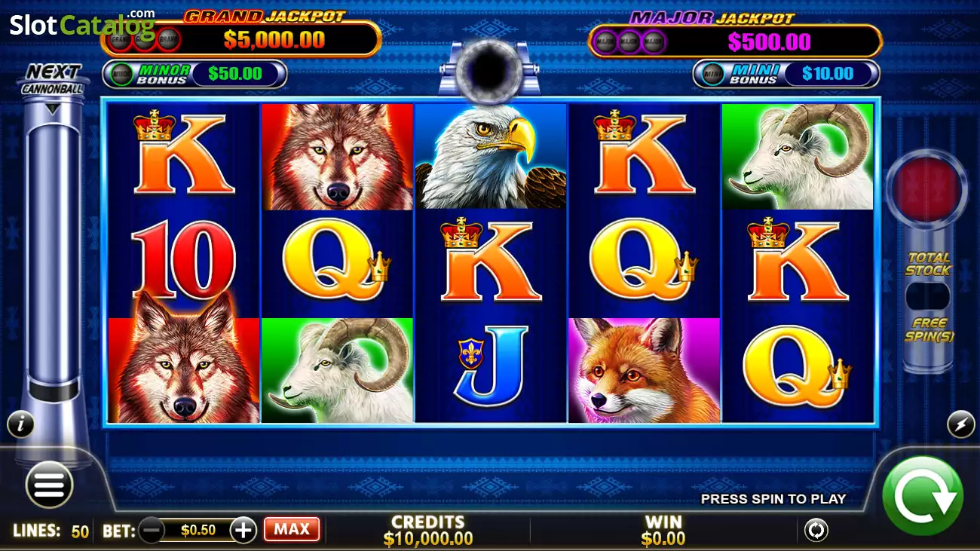Viewport: 980px width, 551px height.
Task: Open the hamburger menu
Action: (50, 485)
